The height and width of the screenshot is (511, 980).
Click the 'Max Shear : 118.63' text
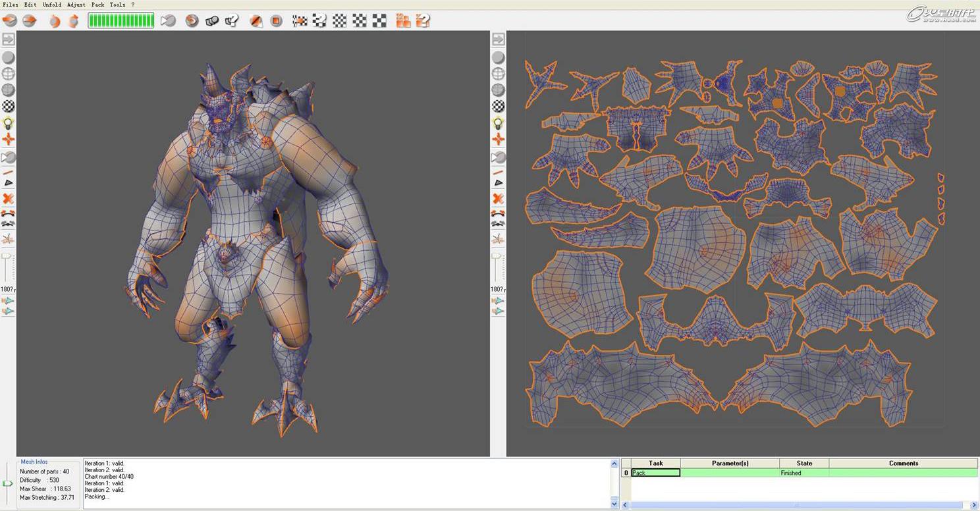point(45,489)
